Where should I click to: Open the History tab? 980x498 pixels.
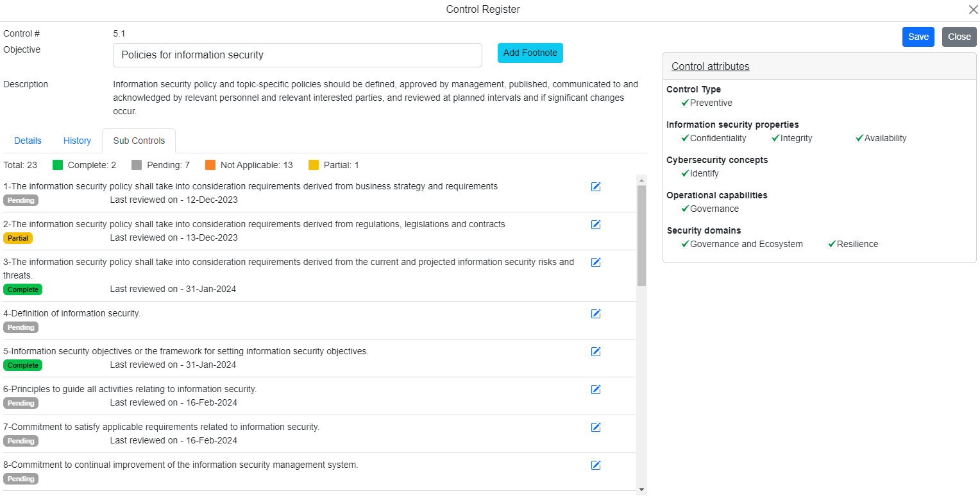click(x=77, y=141)
